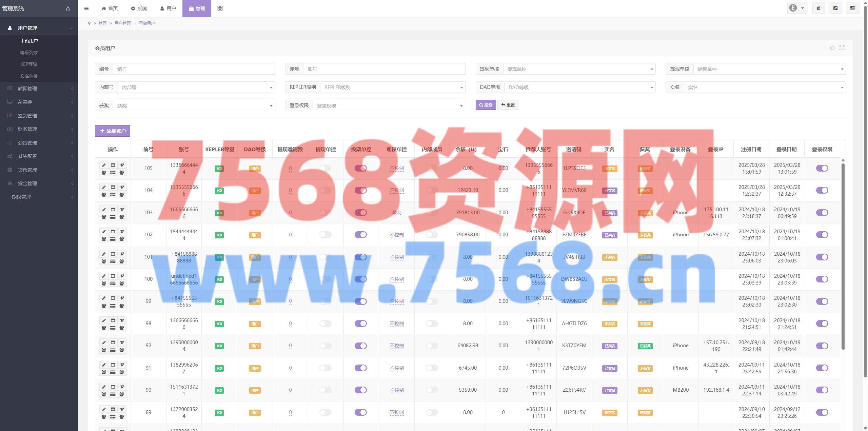Image resolution: width=868 pixels, height=431 pixels.
Task: Click the trash can icon at top right
Action: [x=818, y=8]
